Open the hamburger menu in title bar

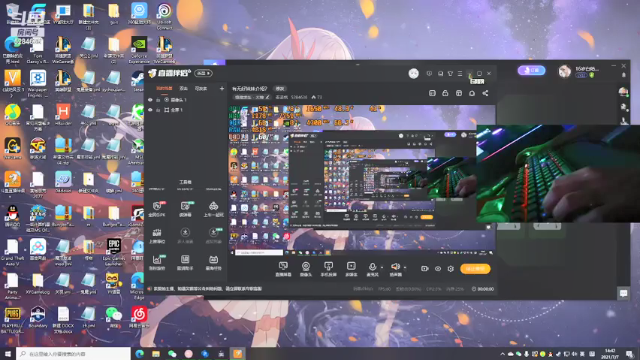point(460,73)
